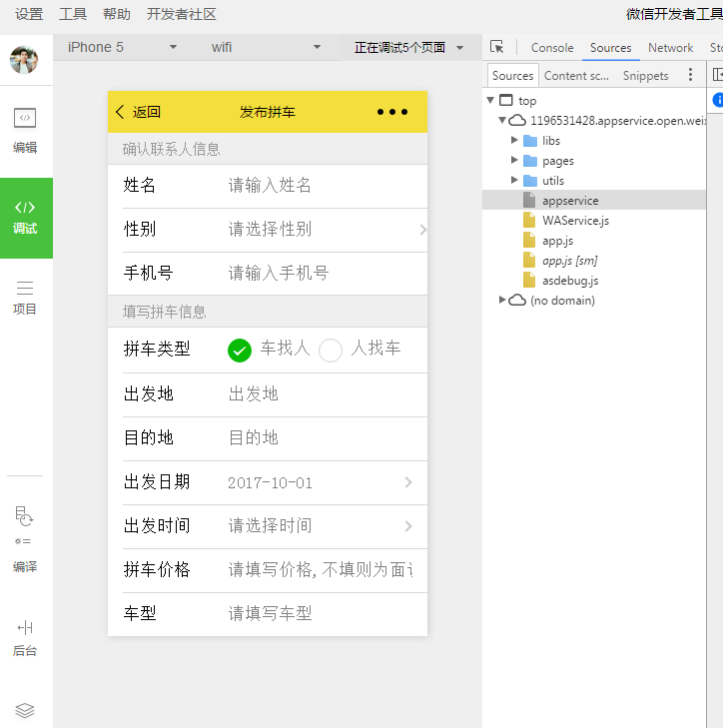Screen dimensions: 723x728
Task: Click the user avatar in sidebar
Action: pos(24,60)
